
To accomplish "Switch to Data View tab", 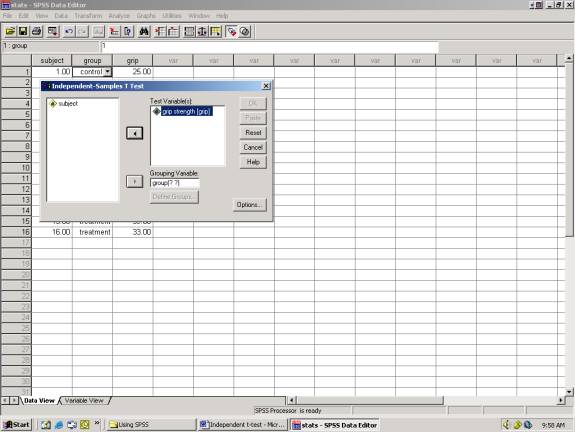I will pos(39,400).
